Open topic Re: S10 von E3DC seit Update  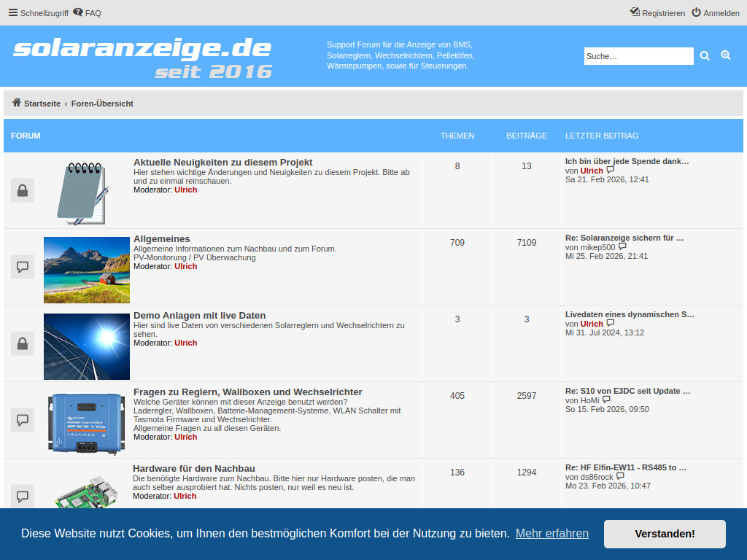(628, 391)
